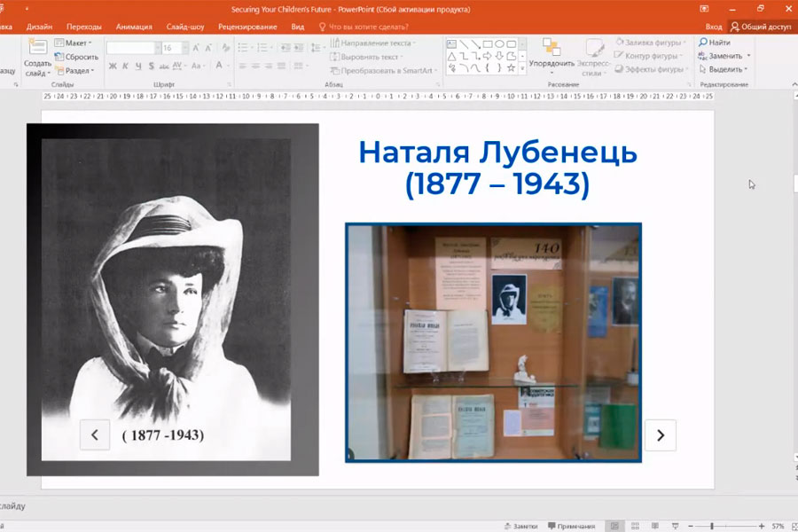
Task: Select the rectangle shape in the shapes gallery
Action: click(488, 43)
